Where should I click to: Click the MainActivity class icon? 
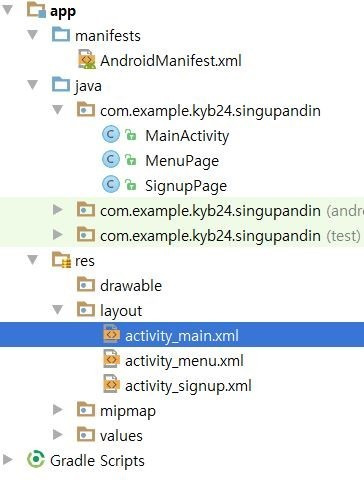(111, 135)
